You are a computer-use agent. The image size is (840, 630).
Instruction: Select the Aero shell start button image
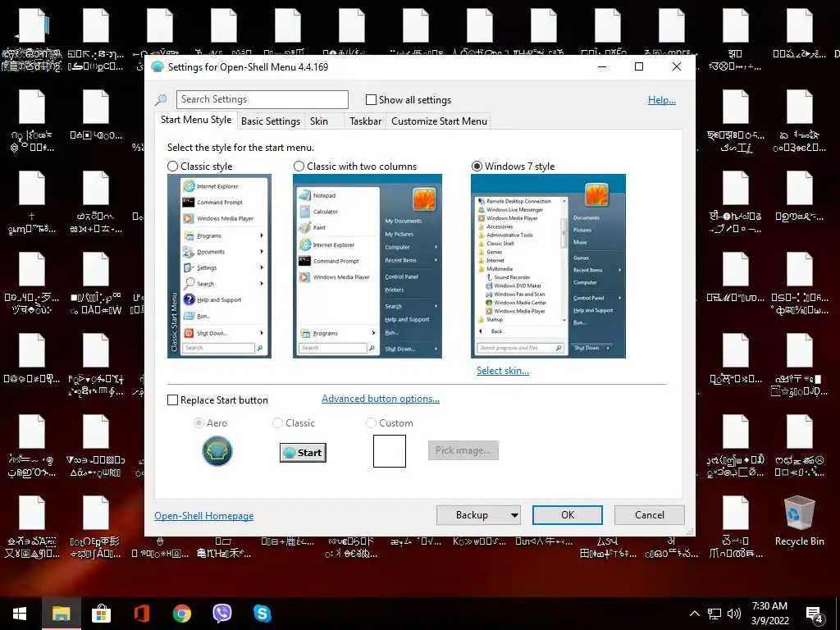click(217, 451)
